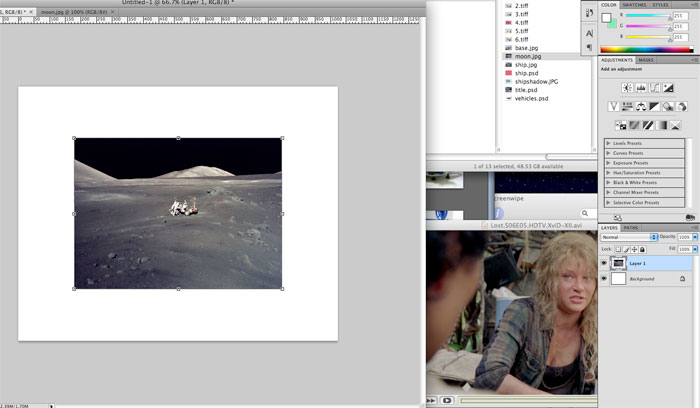
Task: Hide Layer 1 using its eye icon
Action: click(x=604, y=263)
